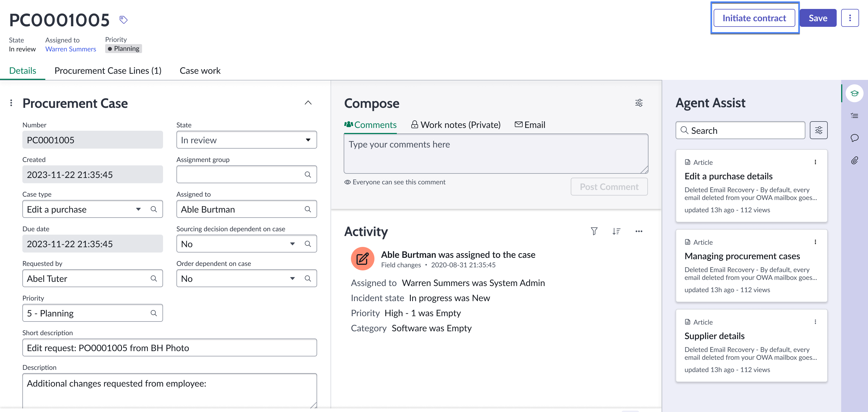The height and width of the screenshot is (412, 868).
Task: Click the Save button
Action: point(818,18)
